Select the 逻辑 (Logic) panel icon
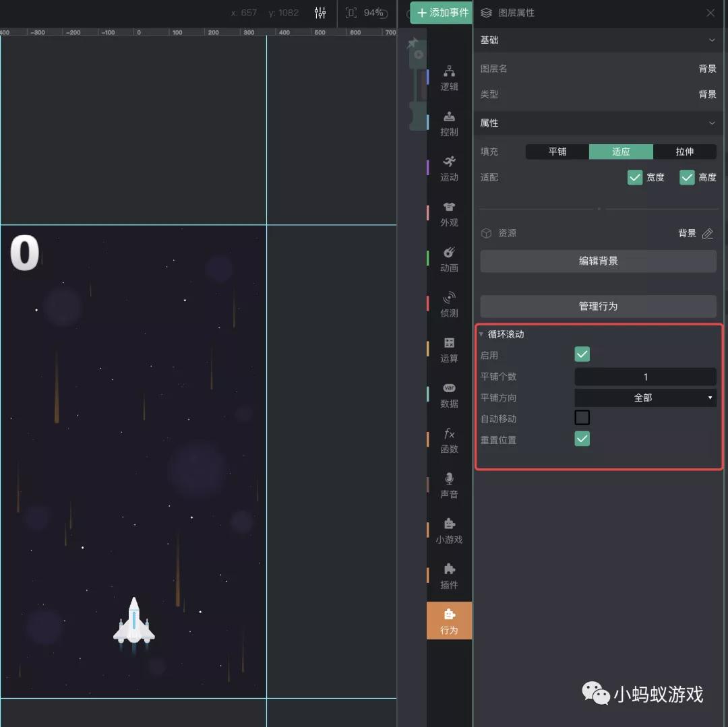The height and width of the screenshot is (727, 728). pyautogui.click(x=449, y=77)
